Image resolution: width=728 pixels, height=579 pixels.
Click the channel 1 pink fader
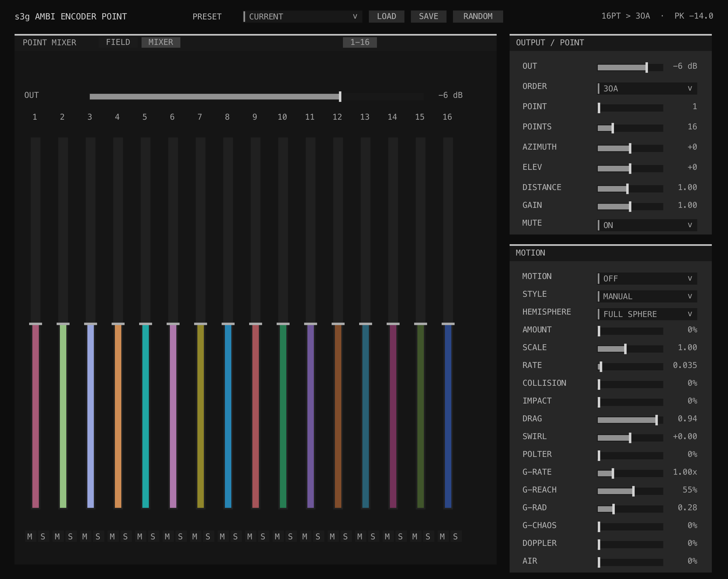click(35, 323)
